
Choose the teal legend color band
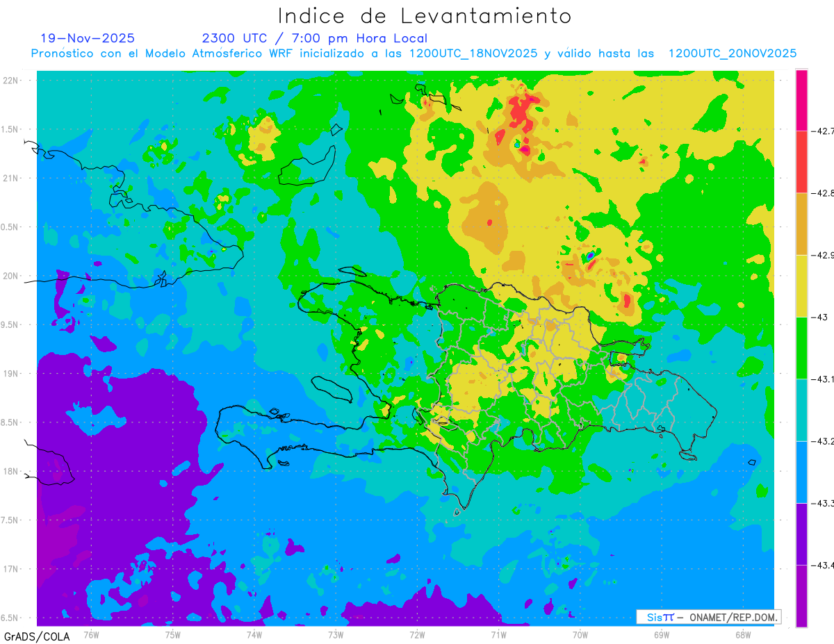click(801, 410)
